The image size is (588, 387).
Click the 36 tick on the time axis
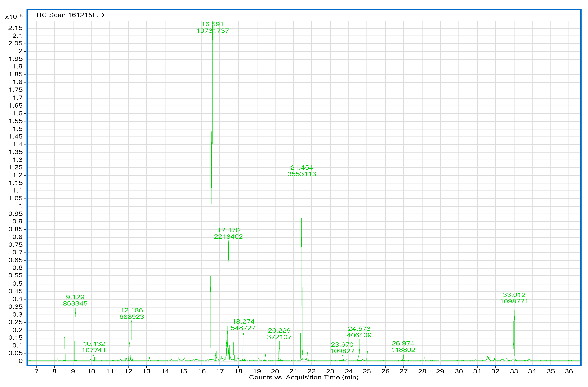[569, 371]
